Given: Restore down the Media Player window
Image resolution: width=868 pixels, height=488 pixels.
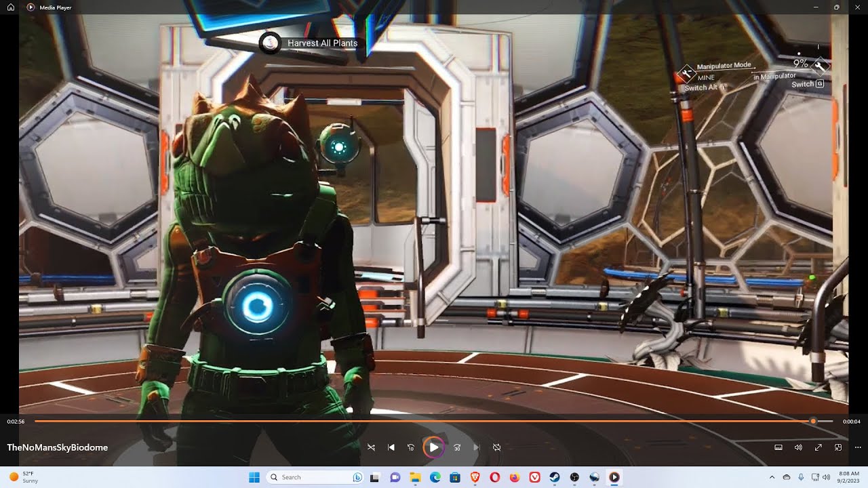Looking at the screenshot, I should pos(837,7).
